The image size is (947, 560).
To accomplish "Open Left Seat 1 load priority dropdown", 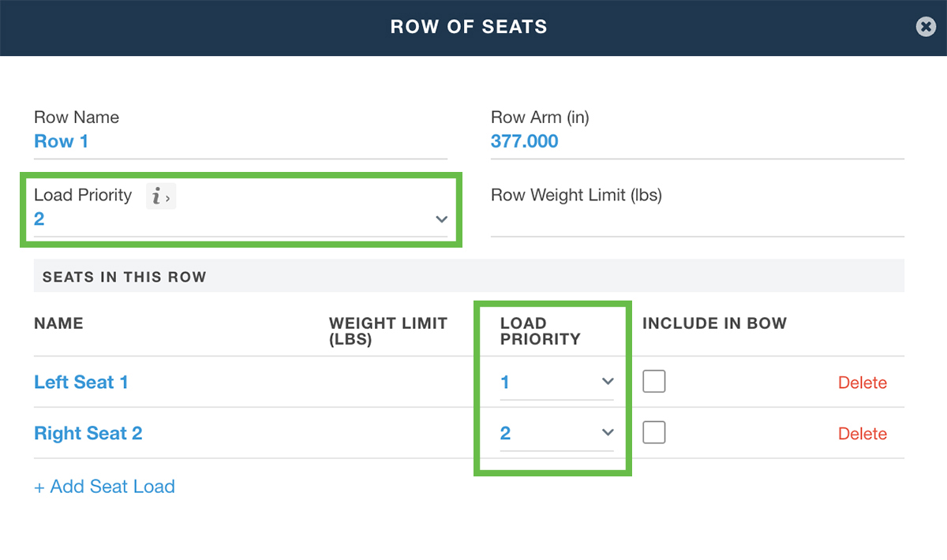I will (556, 383).
